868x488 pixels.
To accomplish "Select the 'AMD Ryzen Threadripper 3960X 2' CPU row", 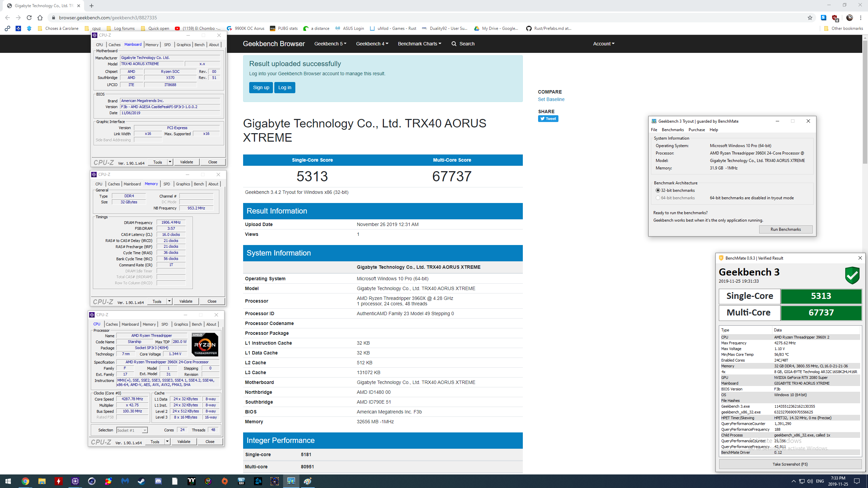I will pos(790,337).
